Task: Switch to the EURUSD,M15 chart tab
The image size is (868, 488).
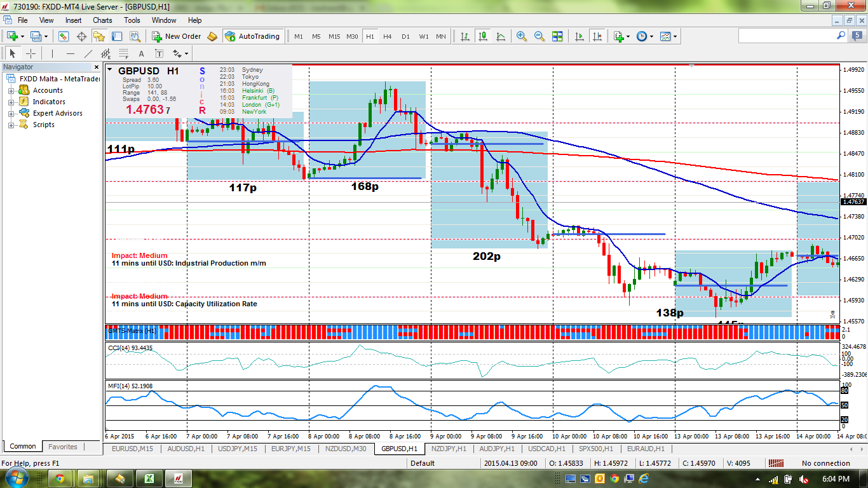Action: click(132, 449)
